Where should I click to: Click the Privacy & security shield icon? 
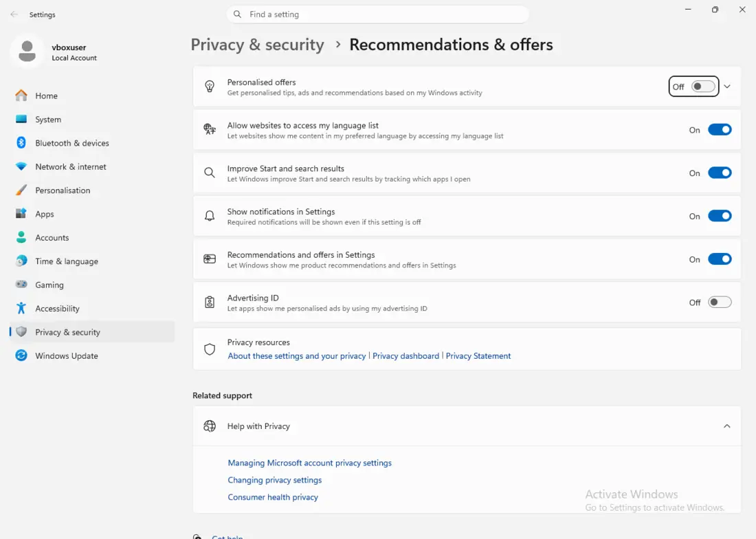tap(21, 331)
